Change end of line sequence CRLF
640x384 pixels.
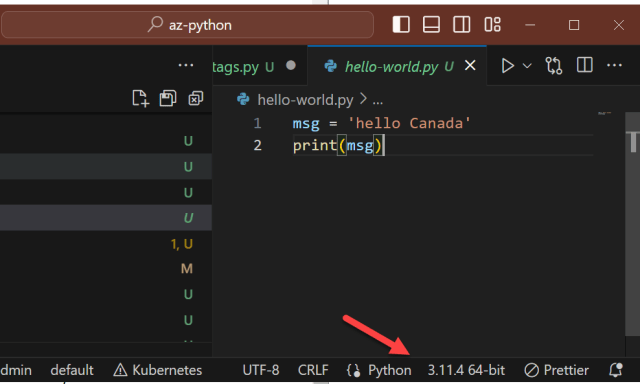313,370
